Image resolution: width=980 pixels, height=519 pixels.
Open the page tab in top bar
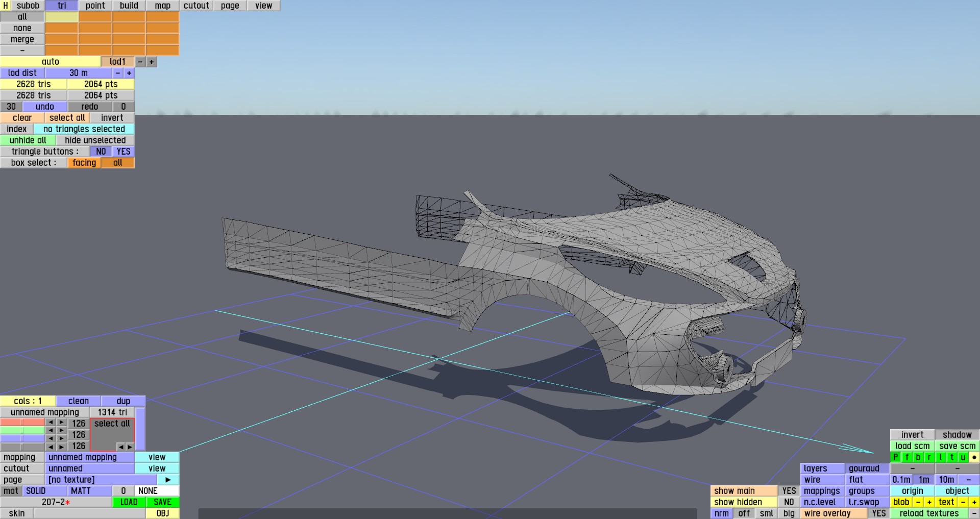click(x=230, y=6)
